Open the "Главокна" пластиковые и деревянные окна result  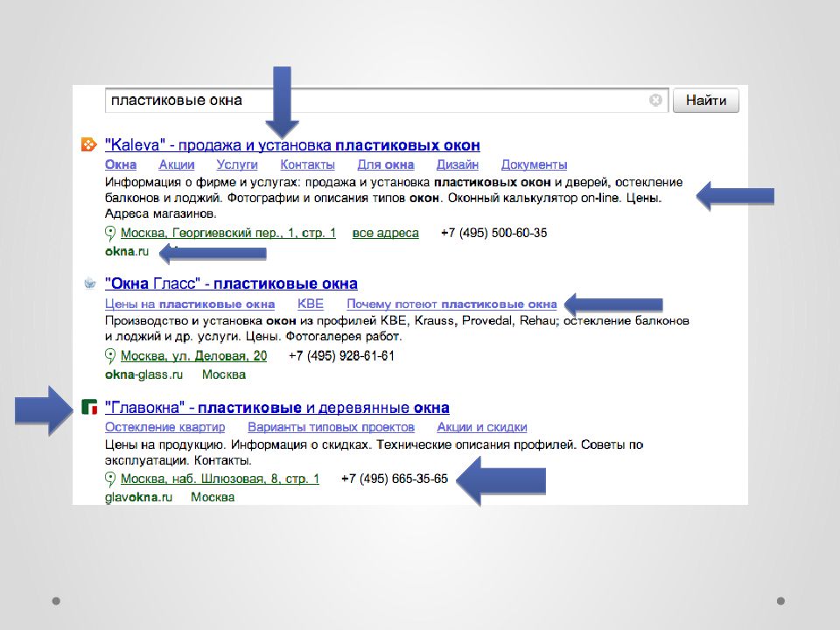pyautogui.click(x=277, y=408)
